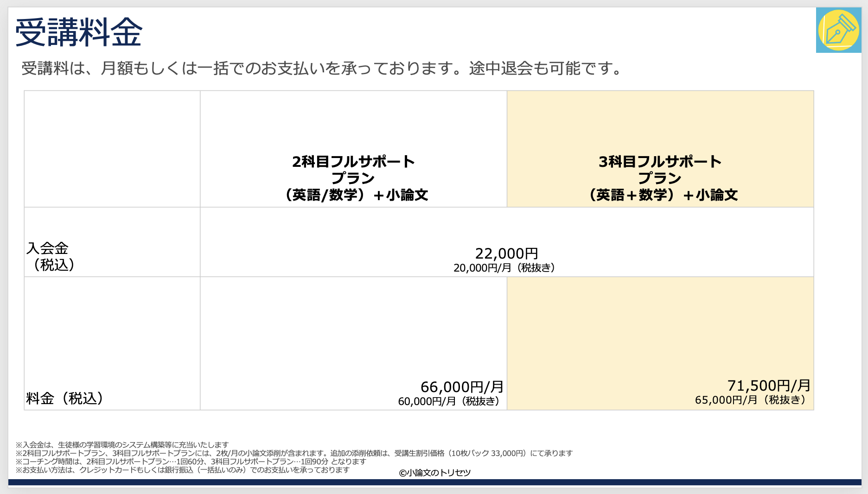Click the 入会金（税込） row label
868x494 pixels.
click(x=51, y=256)
